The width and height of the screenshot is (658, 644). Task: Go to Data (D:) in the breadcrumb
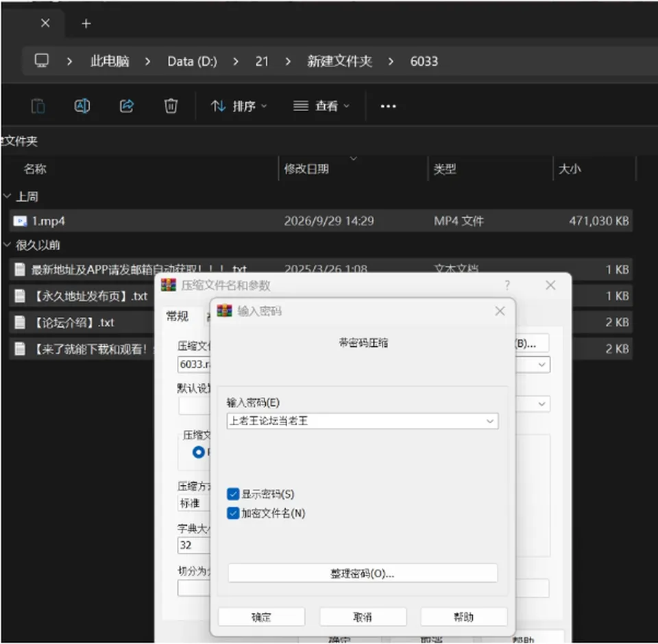192,61
